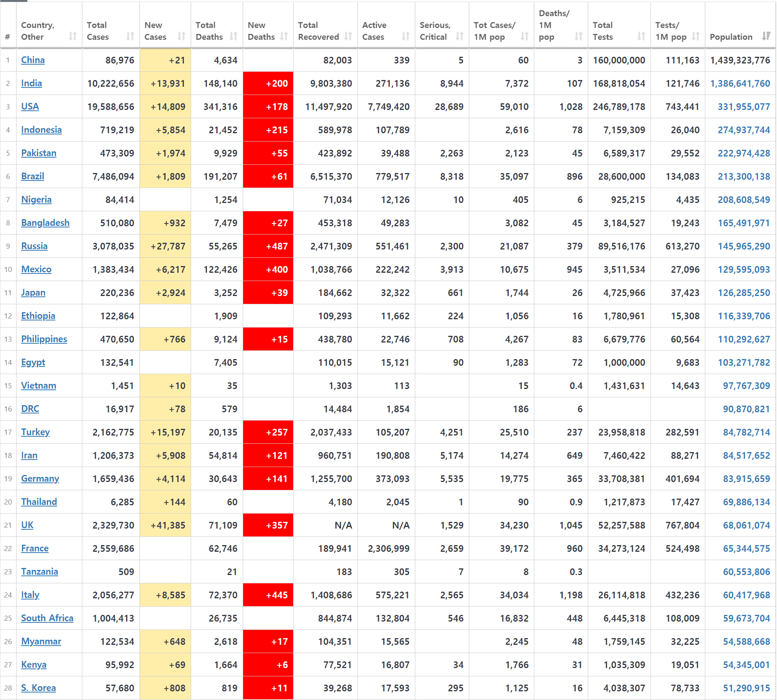The height and width of the screenshot is (700, 777).
Task: Sort by Active Cases arrows icon
Action: [405, 36]
